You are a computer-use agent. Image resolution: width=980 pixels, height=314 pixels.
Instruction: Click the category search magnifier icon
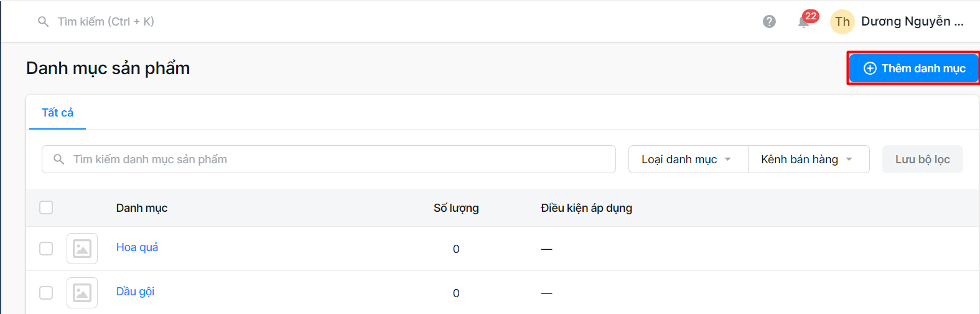coord(58,159)
